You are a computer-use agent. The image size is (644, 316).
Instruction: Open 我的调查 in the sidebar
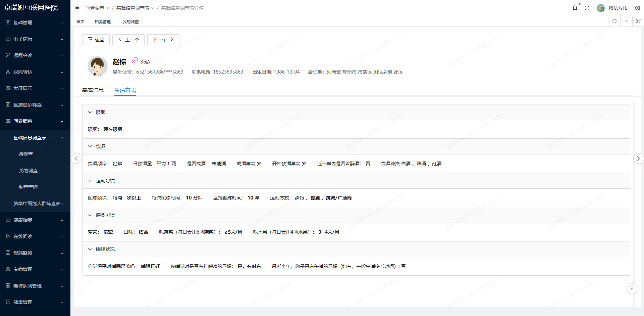(x=28, y=171)
